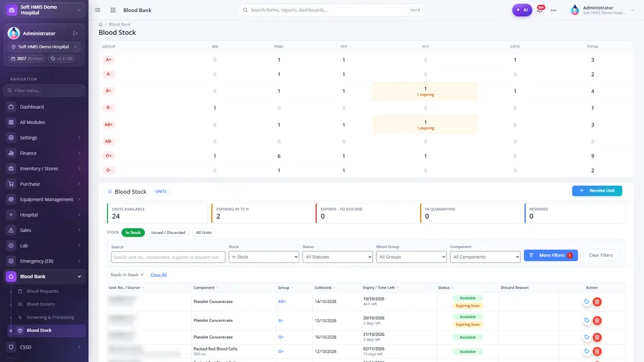The height and width of the screenshot is (362, 644).
Task: Open hospital selector under Administrator profile
Action: coord(44,47)
